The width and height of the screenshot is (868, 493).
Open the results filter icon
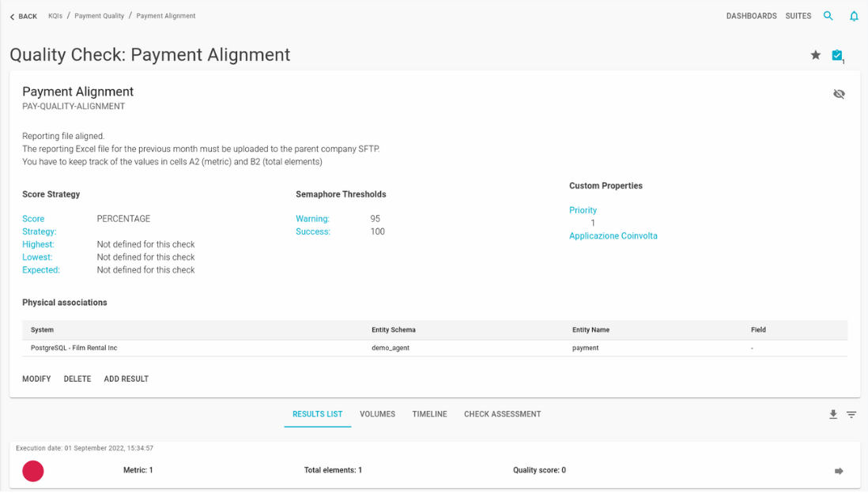851,415
